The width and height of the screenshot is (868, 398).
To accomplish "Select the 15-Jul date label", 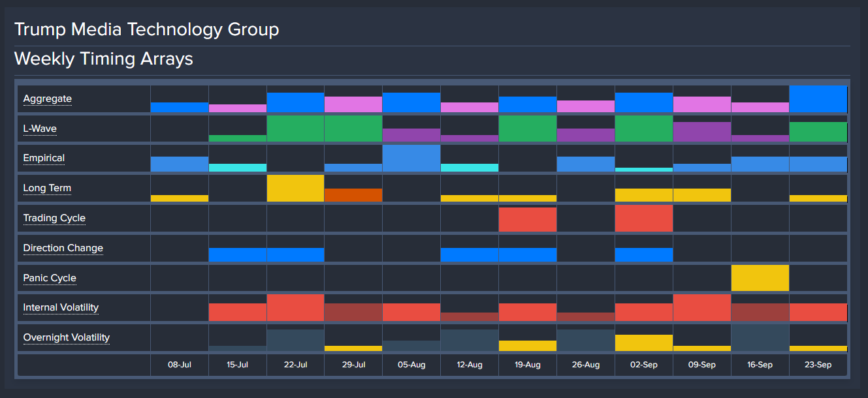I will tap(238, 365).
